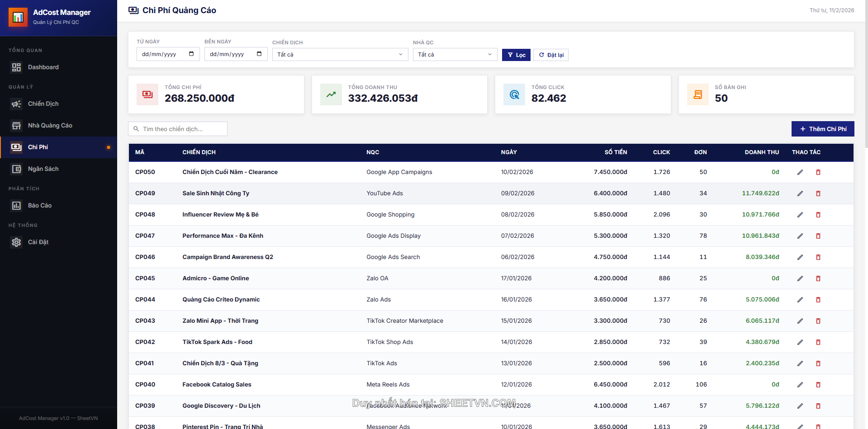Edit the CP047 Performance Max row
The height and width of the screenshot is (429, 868).
point(800,236)
